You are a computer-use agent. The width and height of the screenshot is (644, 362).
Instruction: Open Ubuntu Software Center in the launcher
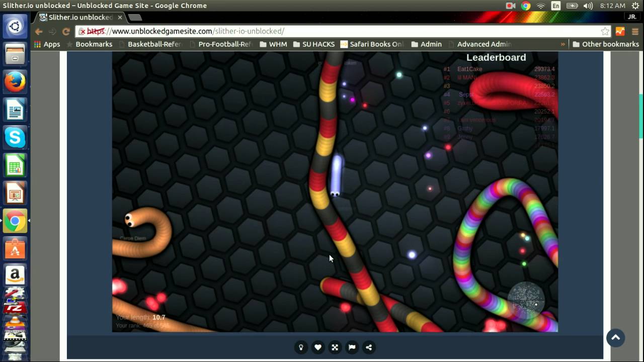click(15, 249)
